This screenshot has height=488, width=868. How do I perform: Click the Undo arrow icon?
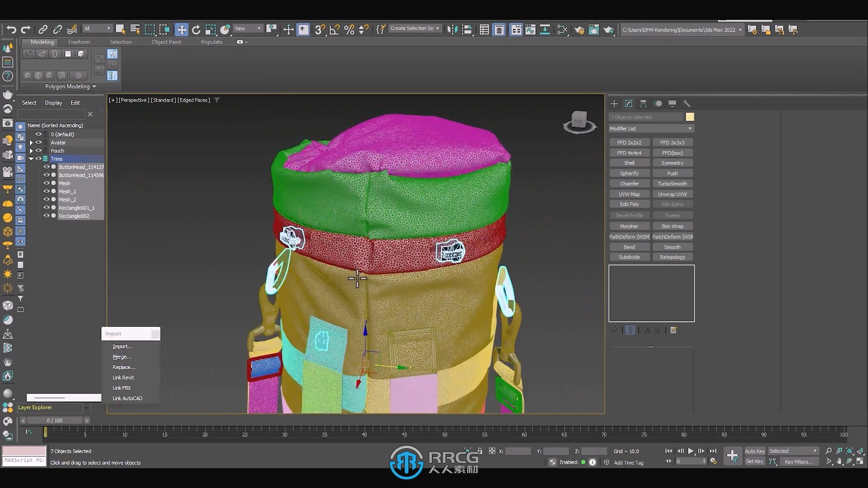(11, 30)
